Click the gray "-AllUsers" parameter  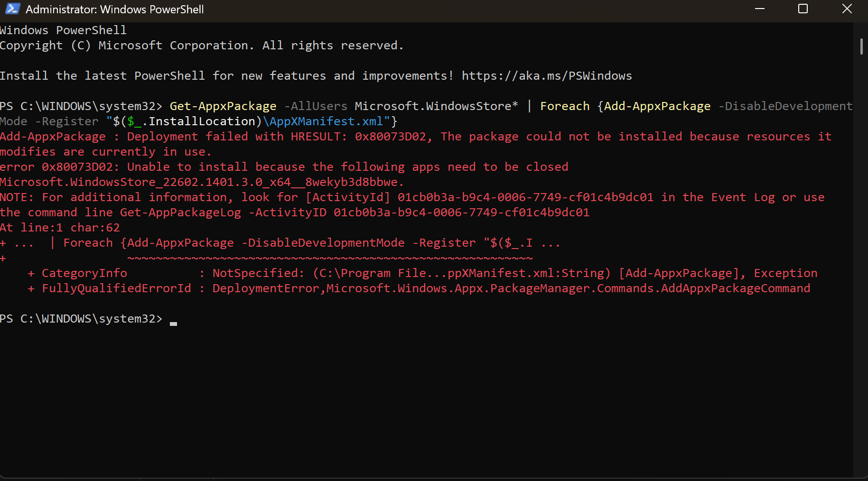pyautogui.click(x=316, y=106)
